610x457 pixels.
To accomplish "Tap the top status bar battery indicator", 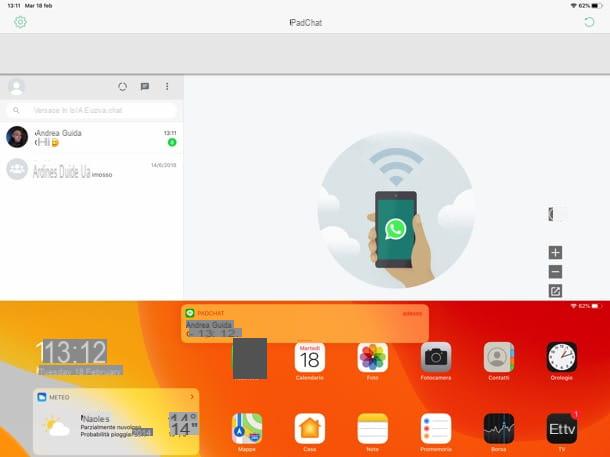I will [597, 6].
